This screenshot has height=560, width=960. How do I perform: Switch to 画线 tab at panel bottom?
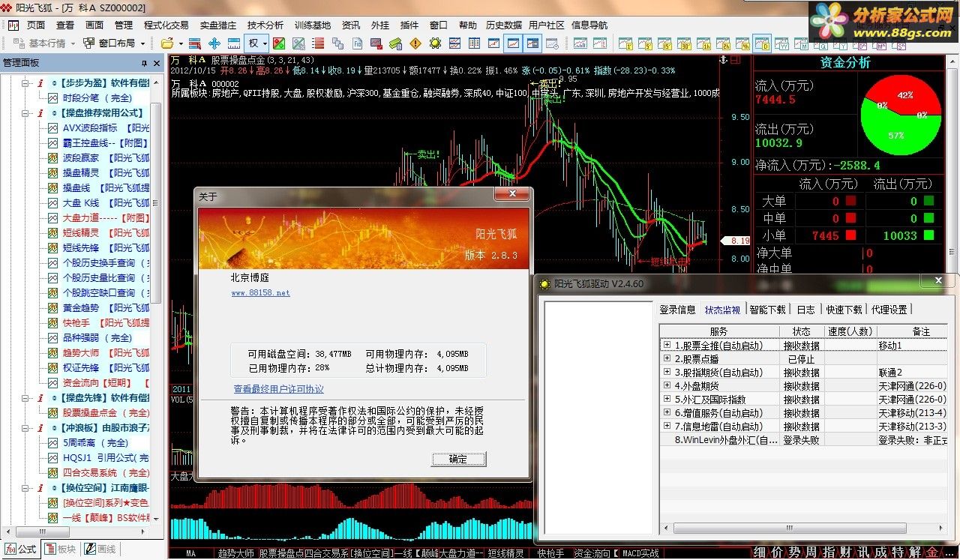click(x=100, y=550)
